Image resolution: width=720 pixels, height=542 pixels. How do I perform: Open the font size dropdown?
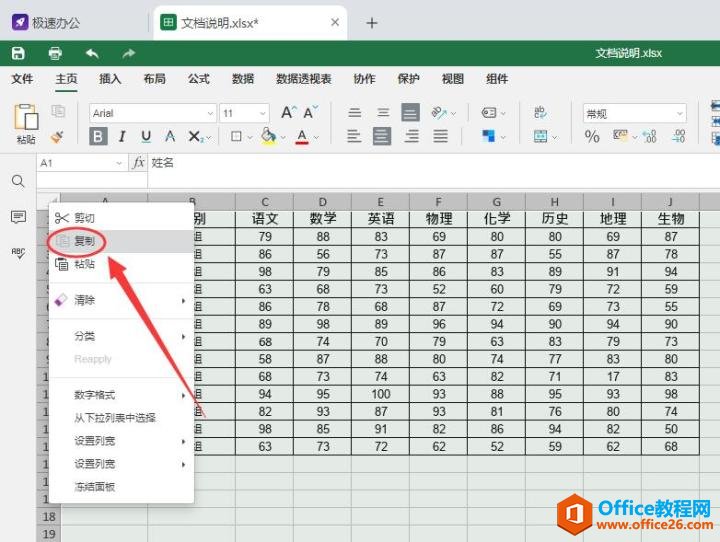[x=244, y=113]
